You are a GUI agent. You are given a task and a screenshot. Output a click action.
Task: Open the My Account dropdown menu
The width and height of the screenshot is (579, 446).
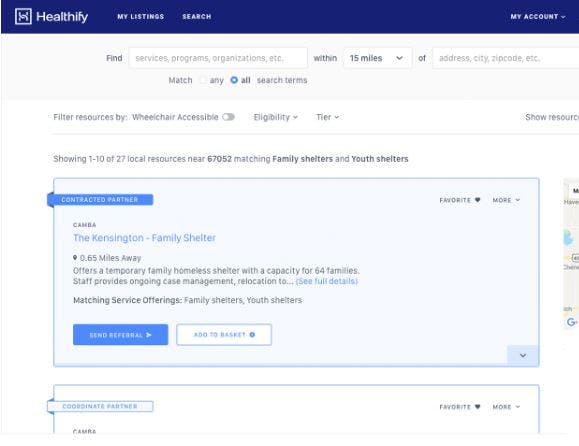(538, 17)
